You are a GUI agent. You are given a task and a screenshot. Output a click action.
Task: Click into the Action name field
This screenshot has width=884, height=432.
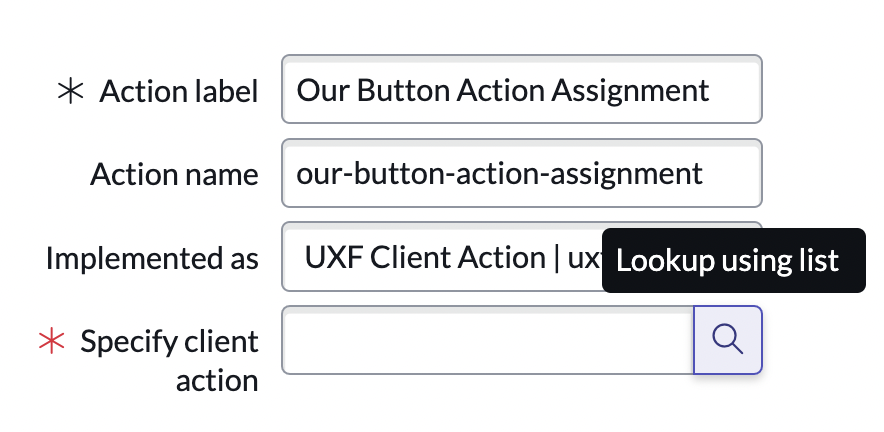pyautogui.click(x=521, y=174)
